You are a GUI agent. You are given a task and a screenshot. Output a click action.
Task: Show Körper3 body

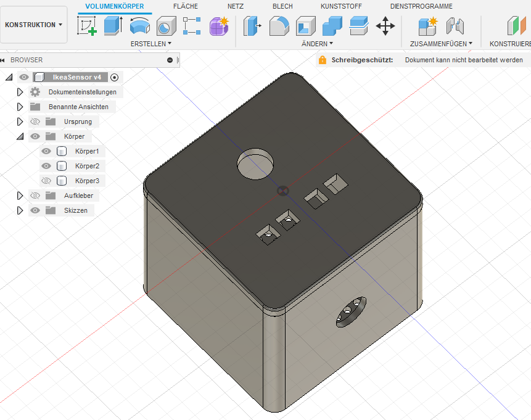tap(46, 181)
